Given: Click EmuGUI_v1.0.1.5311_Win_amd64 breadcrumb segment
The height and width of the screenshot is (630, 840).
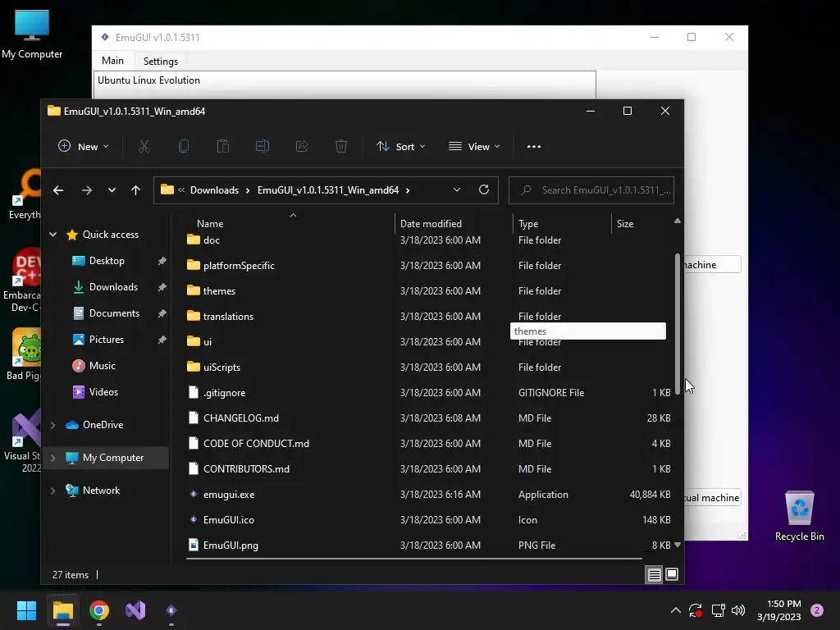Looking at the screenshot, I should pos(328,190).
